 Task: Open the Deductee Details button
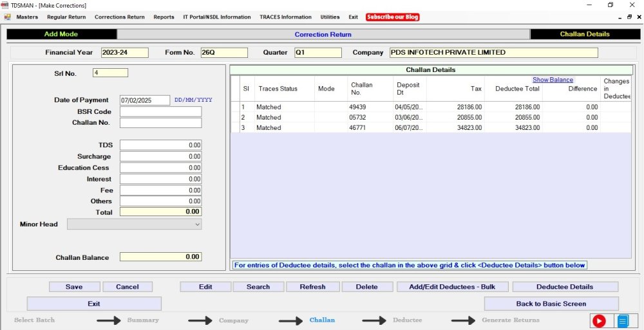(565, 287)
